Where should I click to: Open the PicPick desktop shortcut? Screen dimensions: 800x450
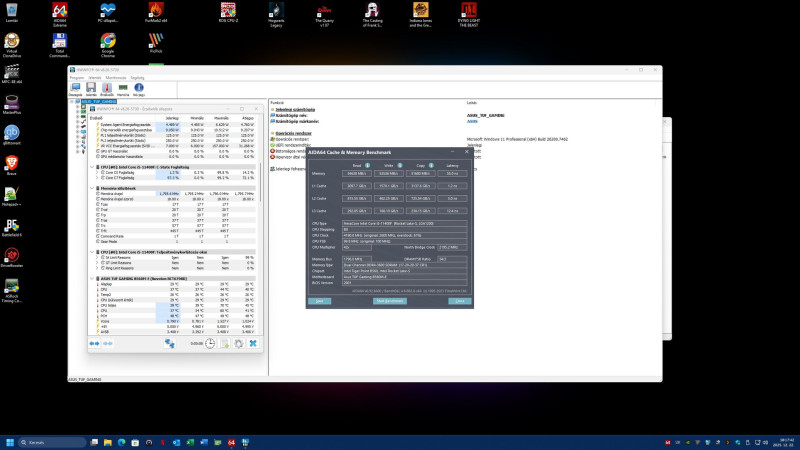[156, 43]
